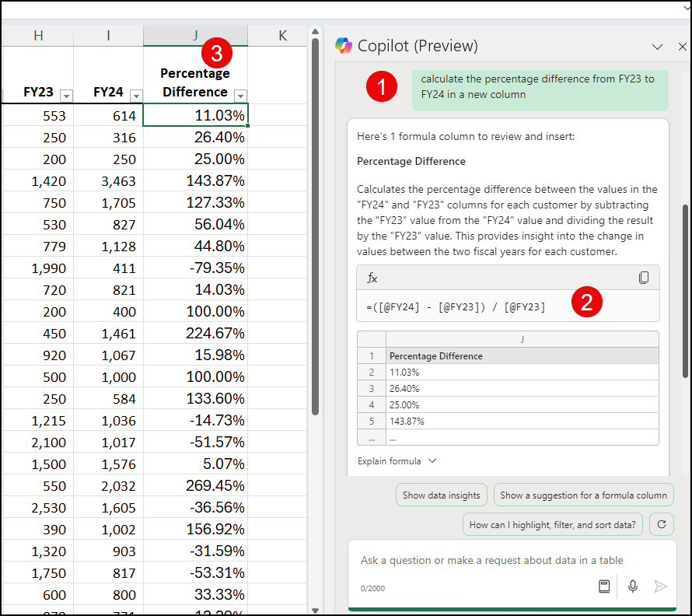Select the numbered badge 2 beside the formula

pyautogui.click(x=587, y=303)
